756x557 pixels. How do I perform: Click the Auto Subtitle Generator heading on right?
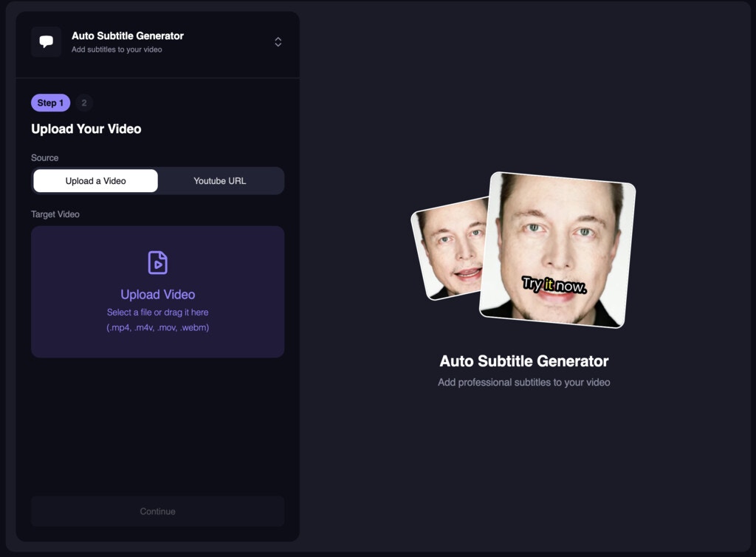coord(524,361)
